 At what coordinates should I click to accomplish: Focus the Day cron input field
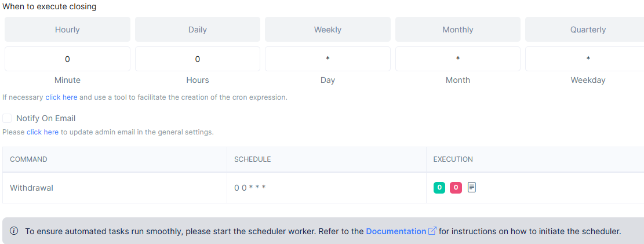point(328,59)
